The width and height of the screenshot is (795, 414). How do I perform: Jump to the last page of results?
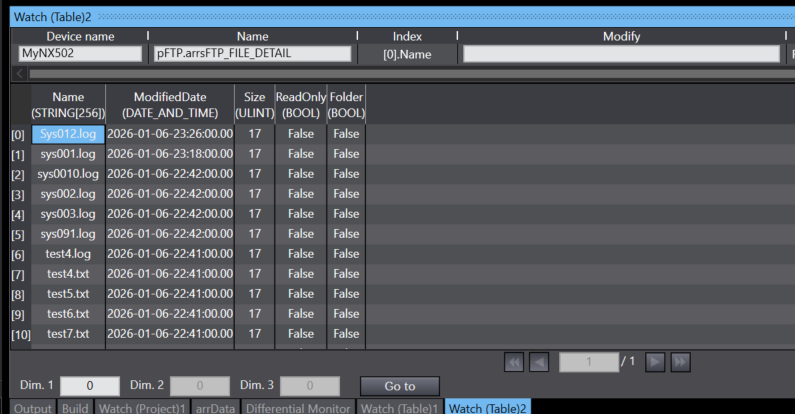point(679,362)
